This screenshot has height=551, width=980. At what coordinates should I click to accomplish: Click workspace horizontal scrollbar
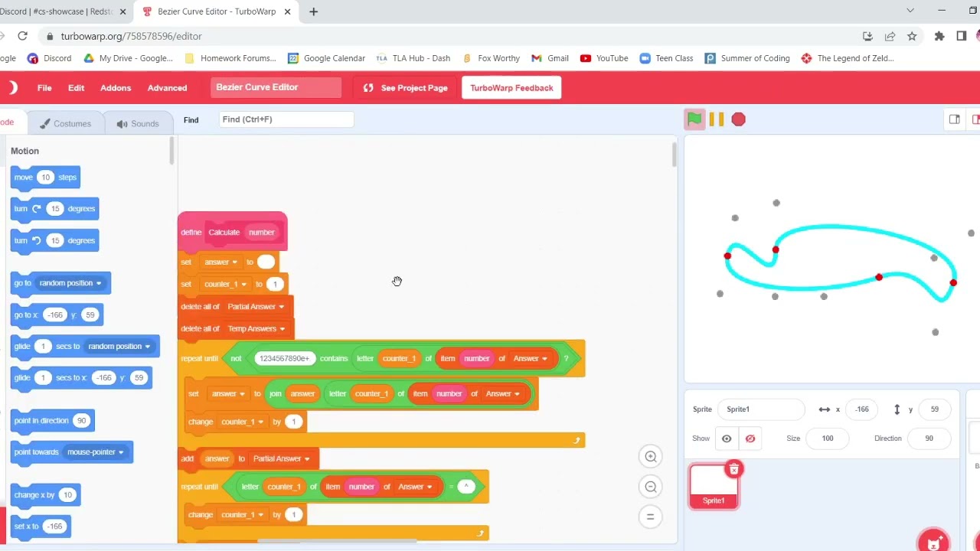(337, 541)
